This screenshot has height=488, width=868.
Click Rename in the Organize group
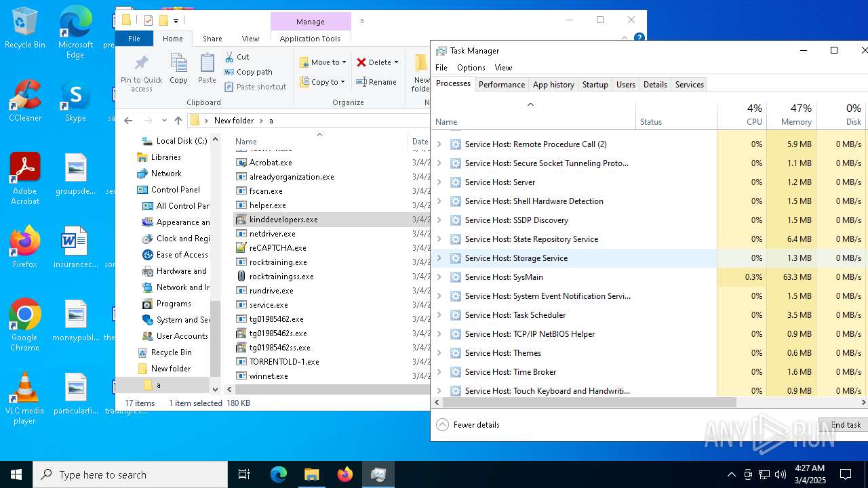coord(376,82)
